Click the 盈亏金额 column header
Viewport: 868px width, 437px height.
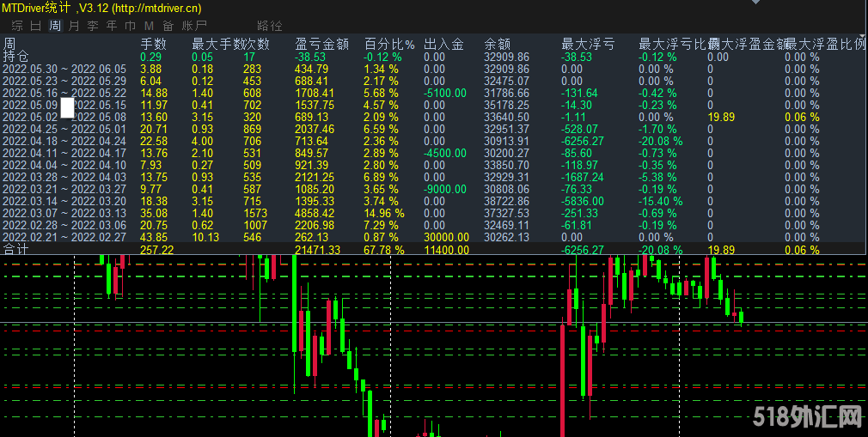pos(321,44)
